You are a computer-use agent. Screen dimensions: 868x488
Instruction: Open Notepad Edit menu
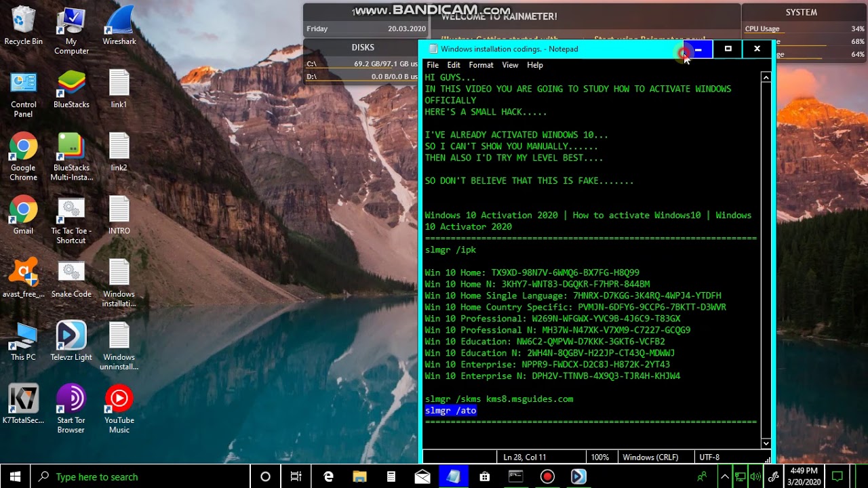[x=454, y=65]
